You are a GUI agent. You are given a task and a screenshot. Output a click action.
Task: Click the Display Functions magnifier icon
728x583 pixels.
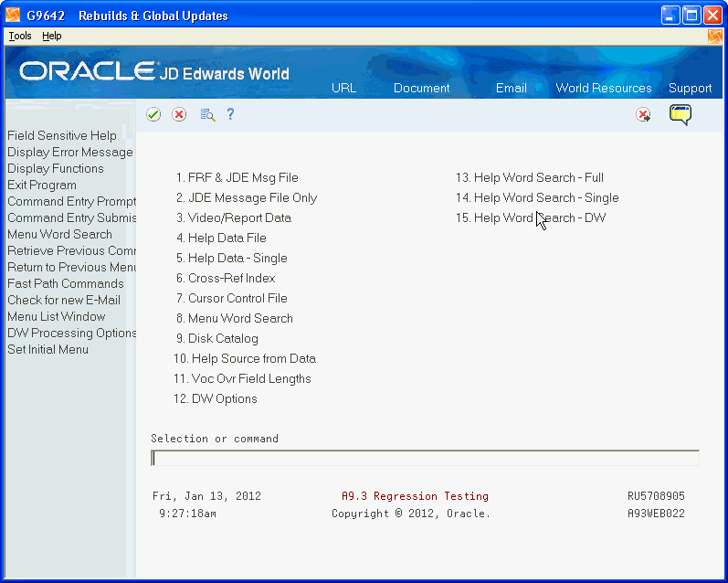pos(207,114)
